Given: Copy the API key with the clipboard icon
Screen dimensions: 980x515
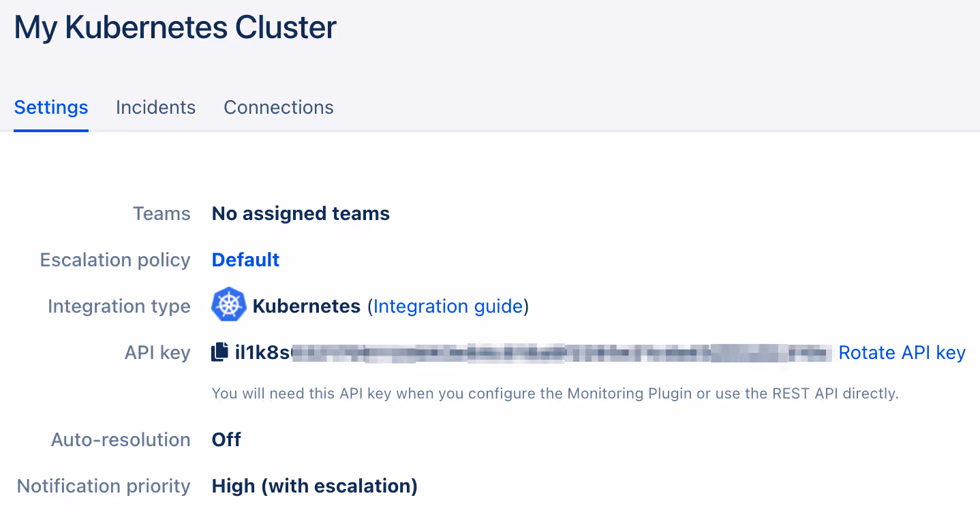Looking at the screenshot, I should coord(219,352).
